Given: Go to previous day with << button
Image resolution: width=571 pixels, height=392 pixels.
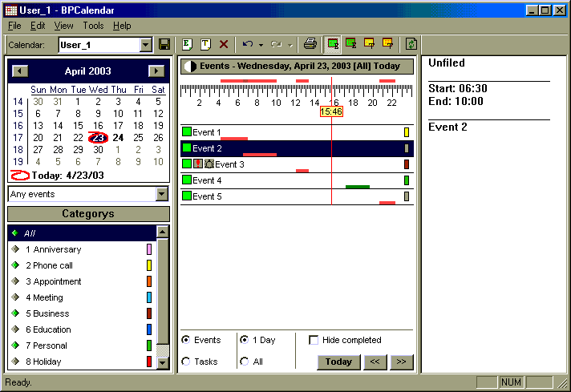Looking at the screenshot, I should coord(375,362).
